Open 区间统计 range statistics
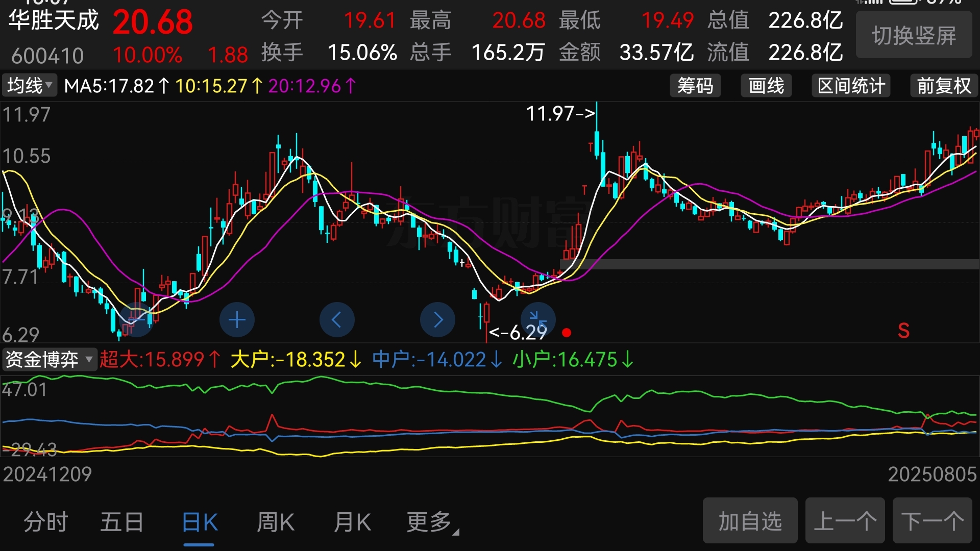Screen dimensions: 980x551 851,86
